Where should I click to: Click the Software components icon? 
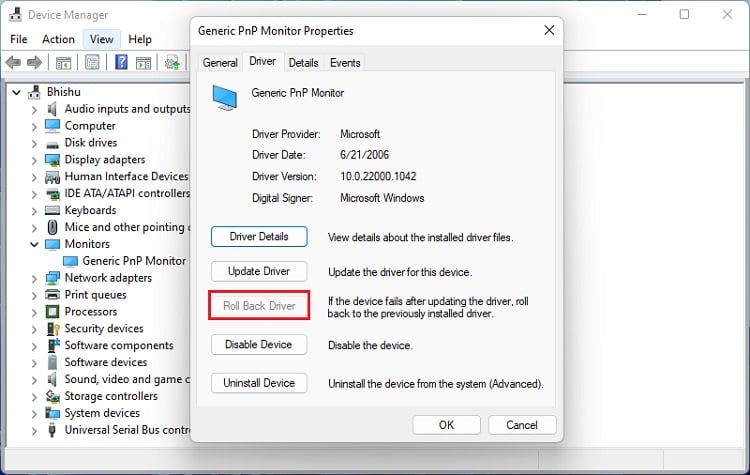coord(53,345)
